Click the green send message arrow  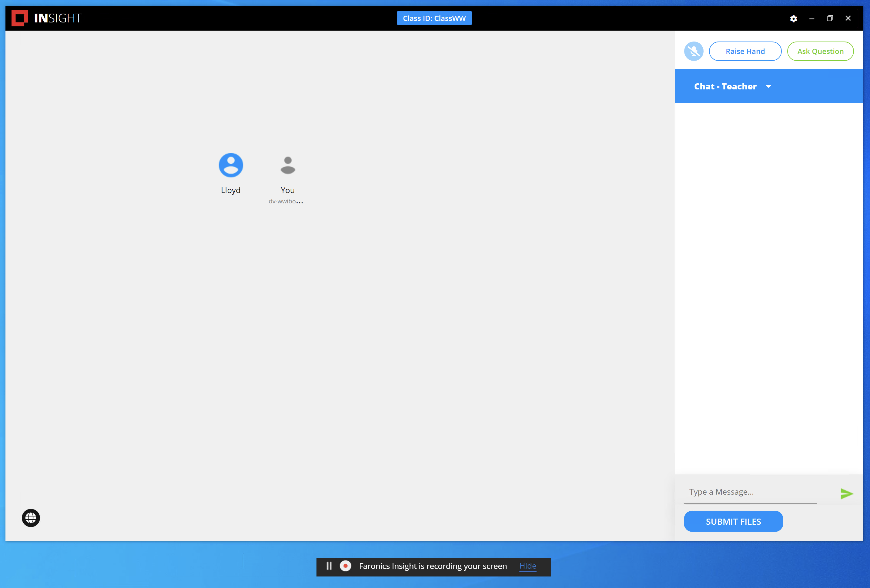(x=846, y=493)
